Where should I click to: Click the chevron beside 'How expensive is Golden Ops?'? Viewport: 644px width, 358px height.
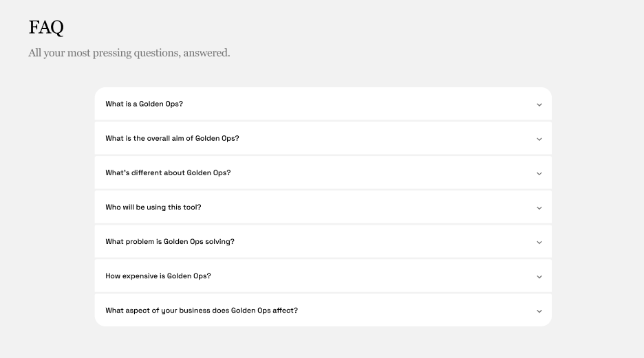point(539,277)
